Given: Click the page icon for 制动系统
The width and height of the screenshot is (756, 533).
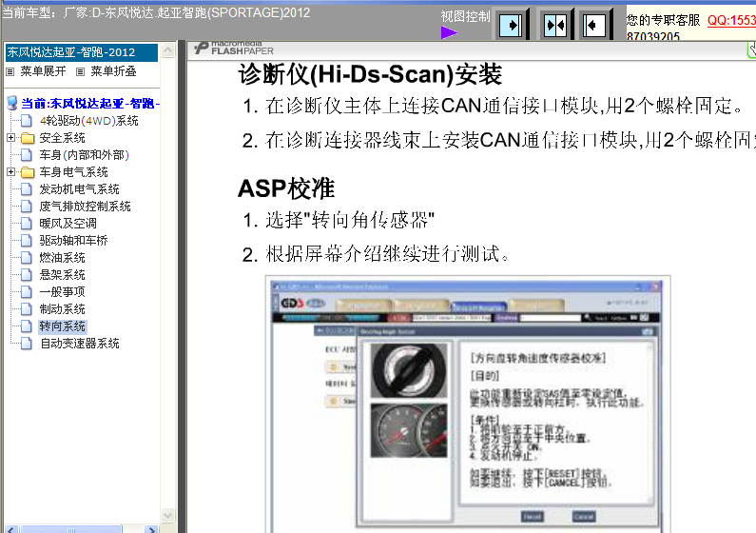Looking at the screenshot, I should [x=27, y=309].
